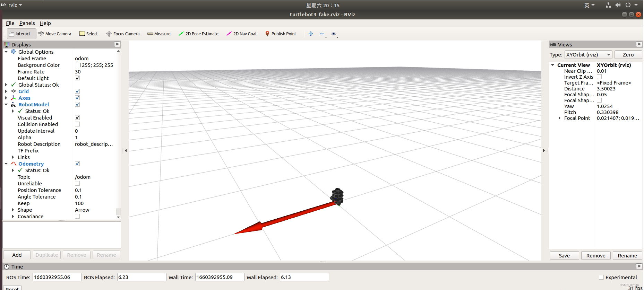Expand the Focal Point property

pyautogui.click(x=559, y=118)
